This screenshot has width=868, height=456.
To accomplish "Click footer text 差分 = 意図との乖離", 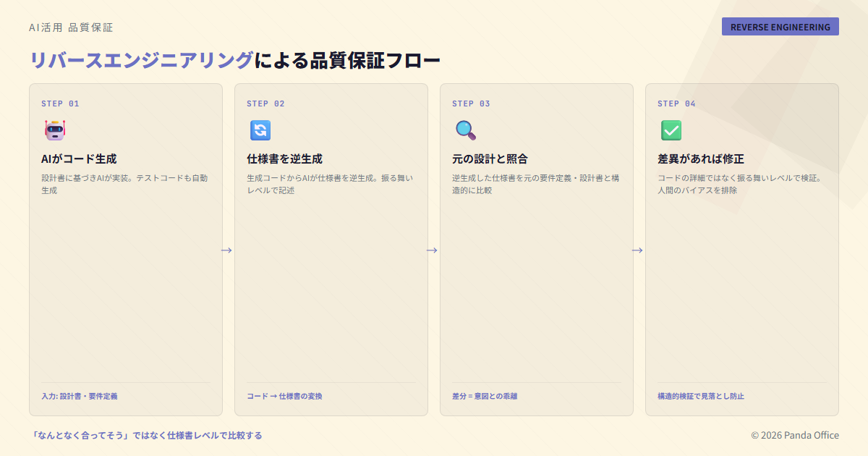I will tap(485, 396).
